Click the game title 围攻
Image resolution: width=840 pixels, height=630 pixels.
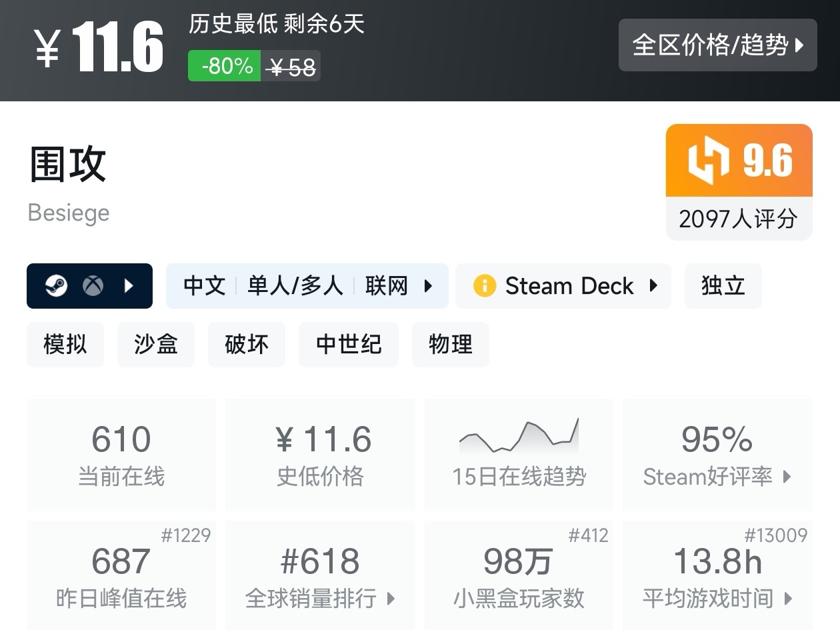coord(68,164)
